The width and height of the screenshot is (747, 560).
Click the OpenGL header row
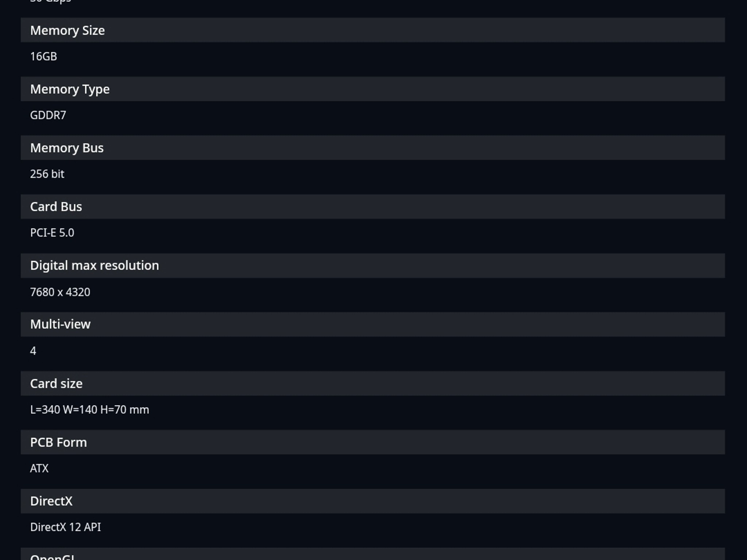[x=373, y=554]
